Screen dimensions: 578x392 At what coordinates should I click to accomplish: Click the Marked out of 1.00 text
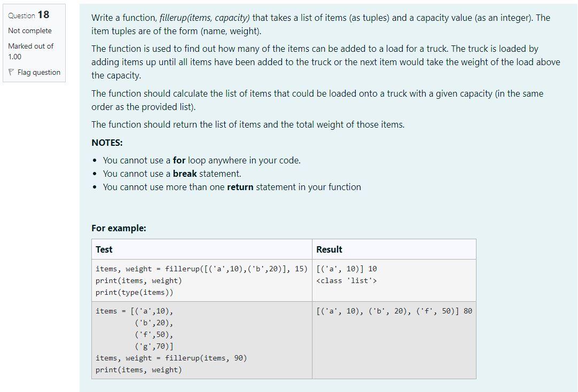point(29,51)
